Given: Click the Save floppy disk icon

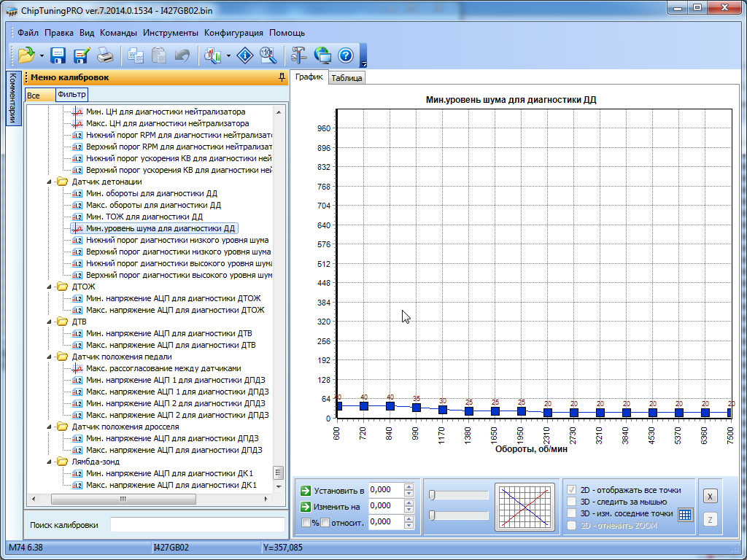Looking at the screenshot, I should coord(58,55).
